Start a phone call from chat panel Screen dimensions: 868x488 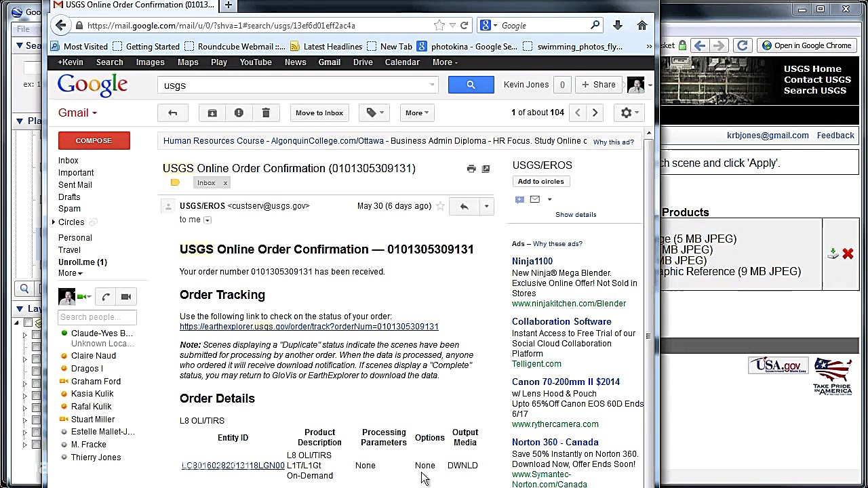click(x=106, y=297)
